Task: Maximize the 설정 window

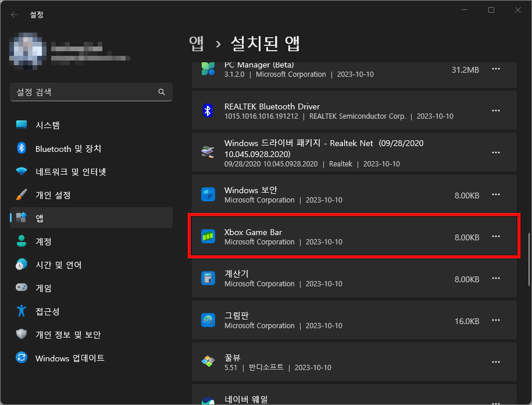Action: 491,10
